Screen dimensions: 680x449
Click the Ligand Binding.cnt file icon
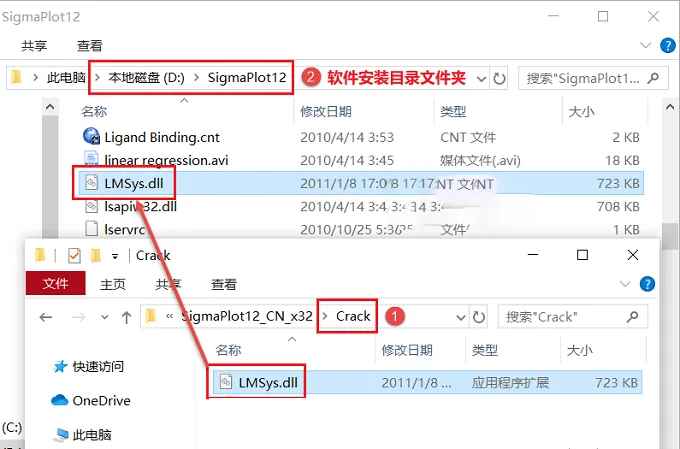(x=92, y=136)
